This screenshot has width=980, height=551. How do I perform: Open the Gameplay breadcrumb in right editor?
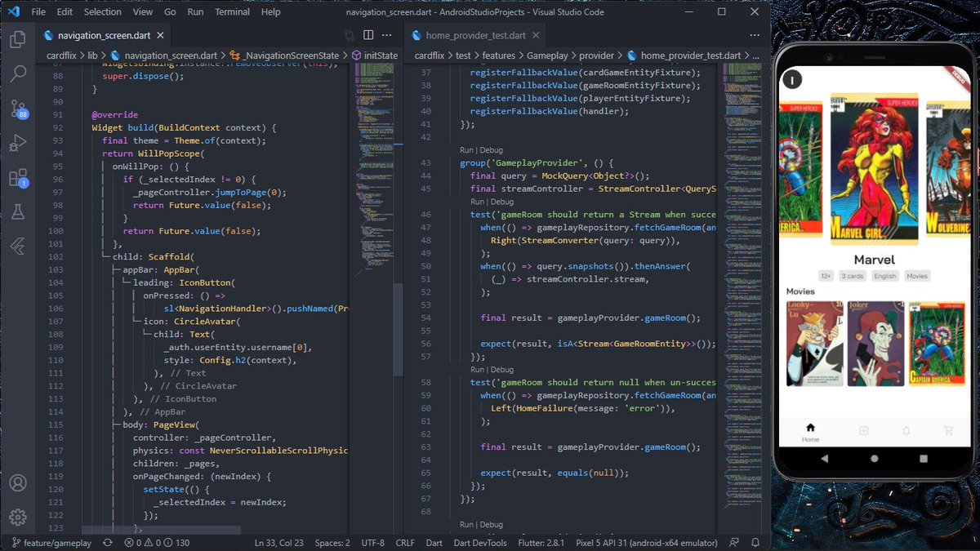click(x=549, y=56)
